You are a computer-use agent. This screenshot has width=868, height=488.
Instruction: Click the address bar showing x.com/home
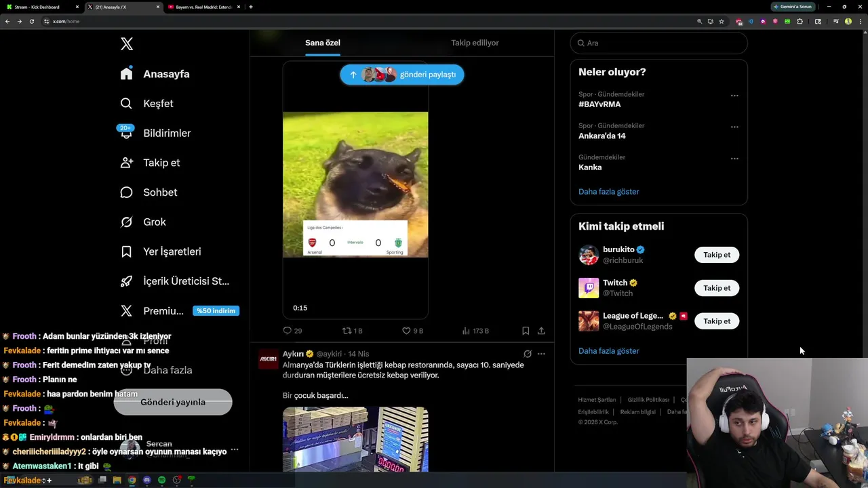[x=366, y=21]
